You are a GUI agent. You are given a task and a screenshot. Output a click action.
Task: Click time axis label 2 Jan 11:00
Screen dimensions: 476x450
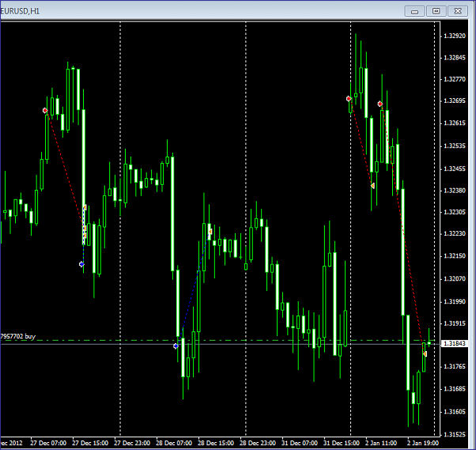coord(381,443)
